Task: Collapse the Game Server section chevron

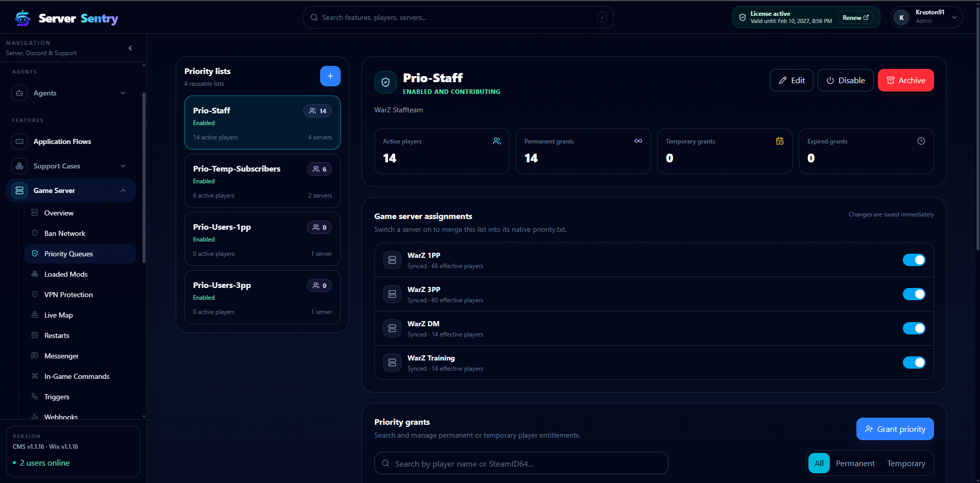Action: 123,190
